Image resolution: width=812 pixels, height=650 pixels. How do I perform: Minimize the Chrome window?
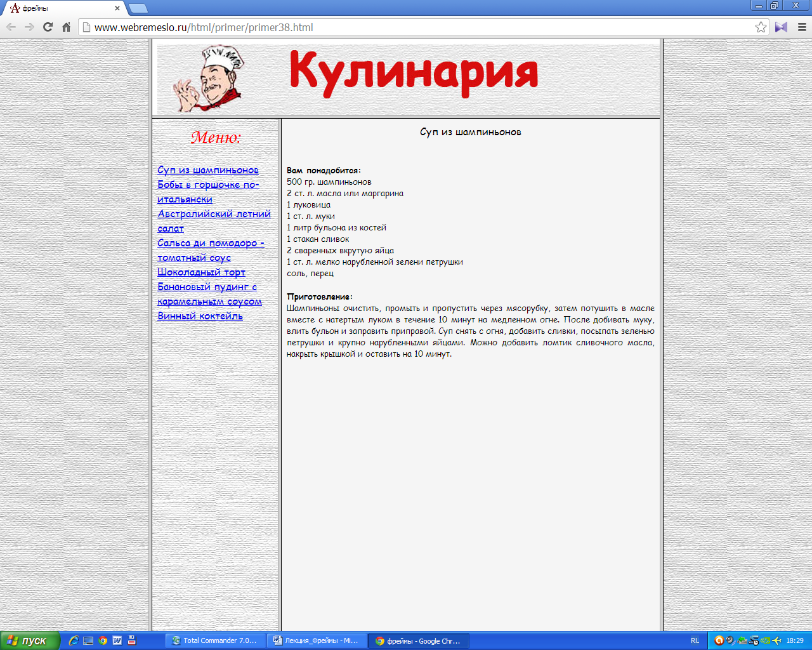pos(759,6)
